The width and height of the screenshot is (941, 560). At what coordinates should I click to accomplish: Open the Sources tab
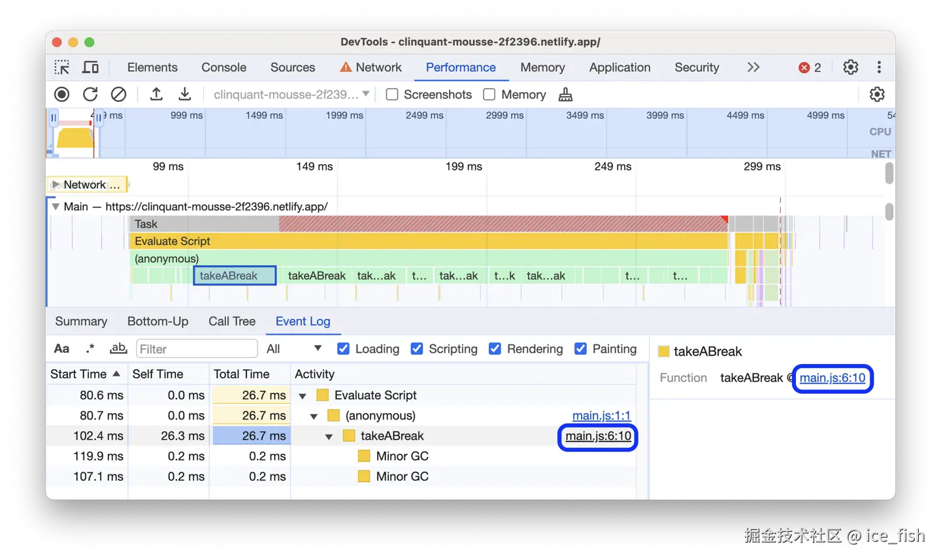click(x=293, y=67)
